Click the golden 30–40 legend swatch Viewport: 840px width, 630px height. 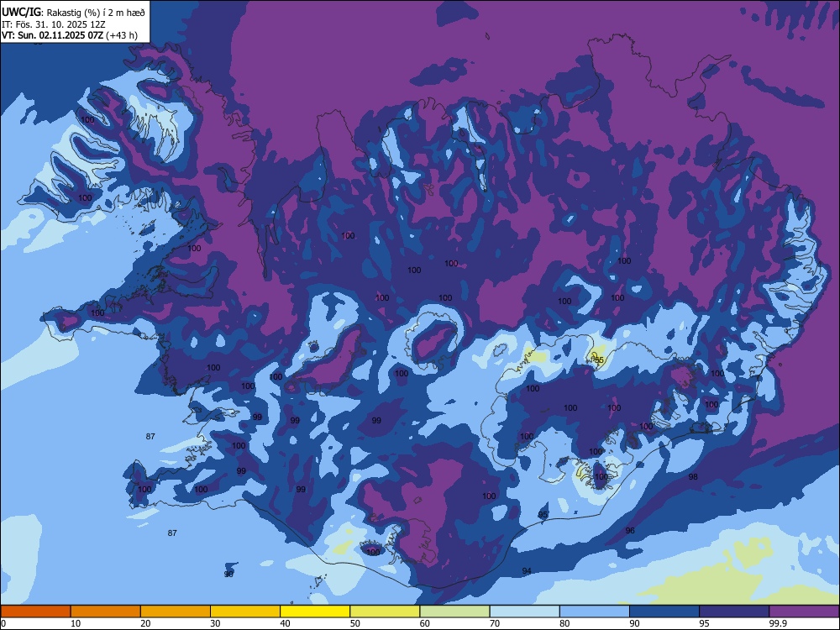coord(245,612)
